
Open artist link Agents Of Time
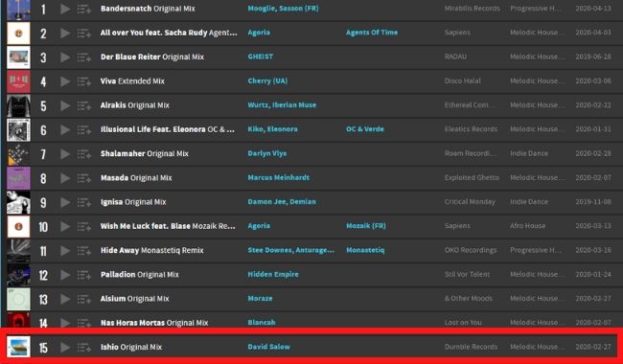(x=372, y=33)
